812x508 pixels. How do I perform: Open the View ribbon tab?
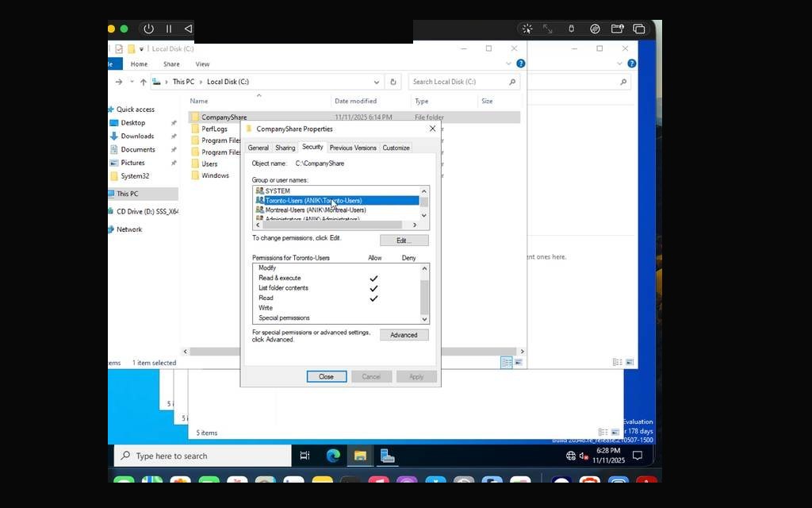click(202, 64)
